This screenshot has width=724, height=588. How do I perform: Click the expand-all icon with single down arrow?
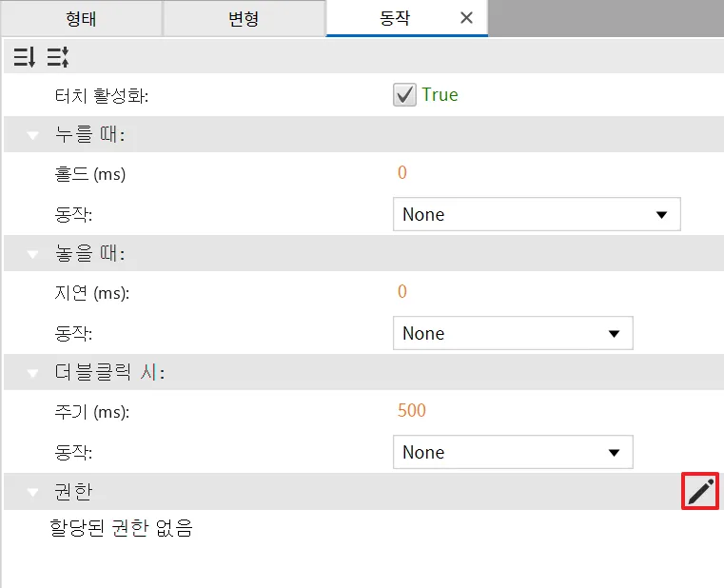coord(24,57)
